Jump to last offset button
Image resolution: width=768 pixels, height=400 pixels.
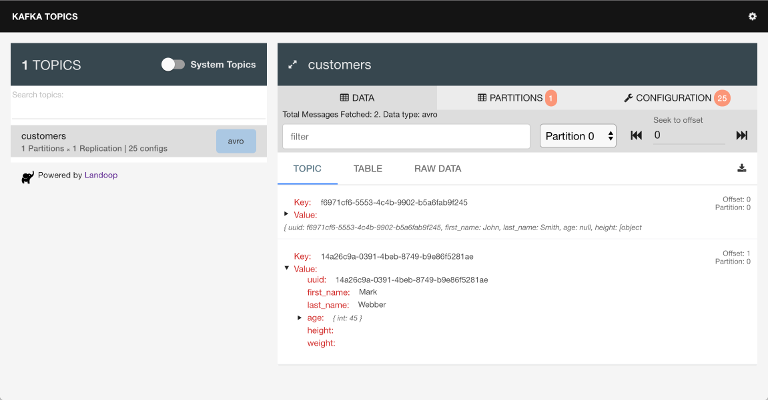tap(742, 136)
